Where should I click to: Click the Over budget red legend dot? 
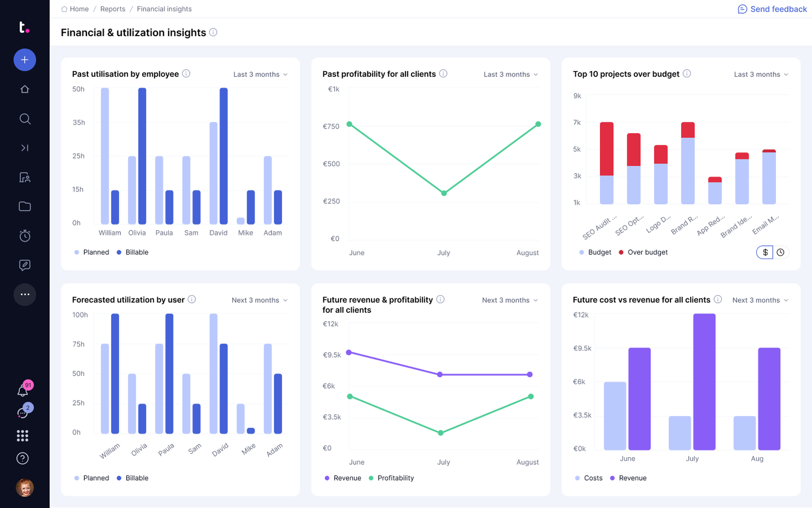point(621,252)
